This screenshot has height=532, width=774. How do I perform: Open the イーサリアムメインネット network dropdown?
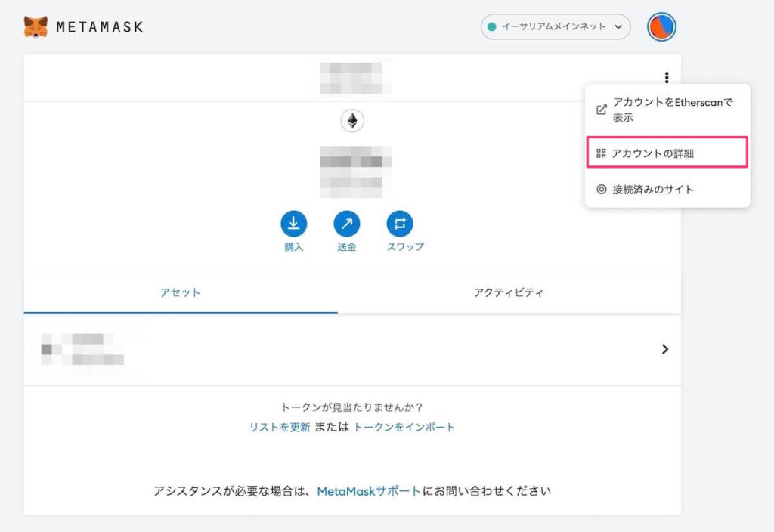pos(556,27)
